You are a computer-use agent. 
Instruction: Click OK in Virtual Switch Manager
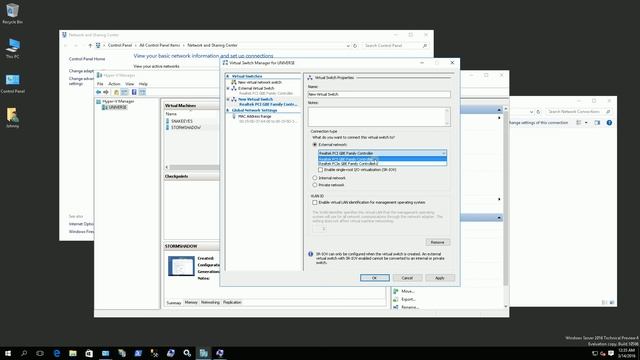click(x=374, y=278)
